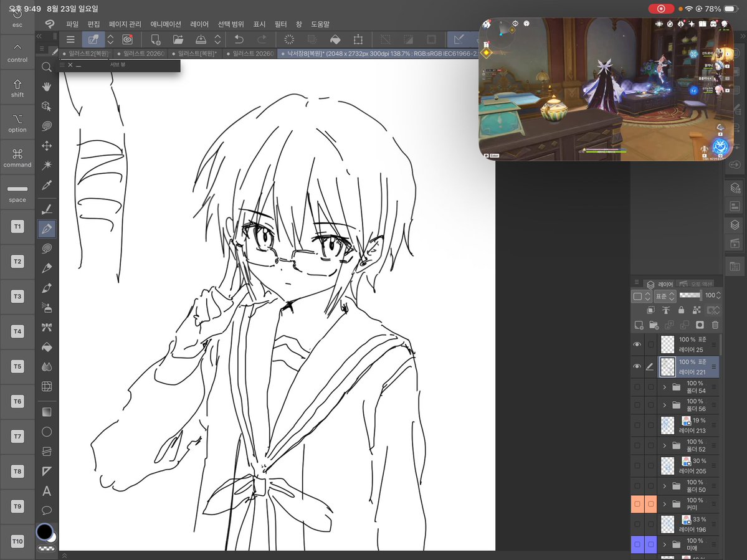The width and height of the screenshot is (747, 560).
Task: Expand the 폴더 54 layer folder
Action: [x=665, y=387]
